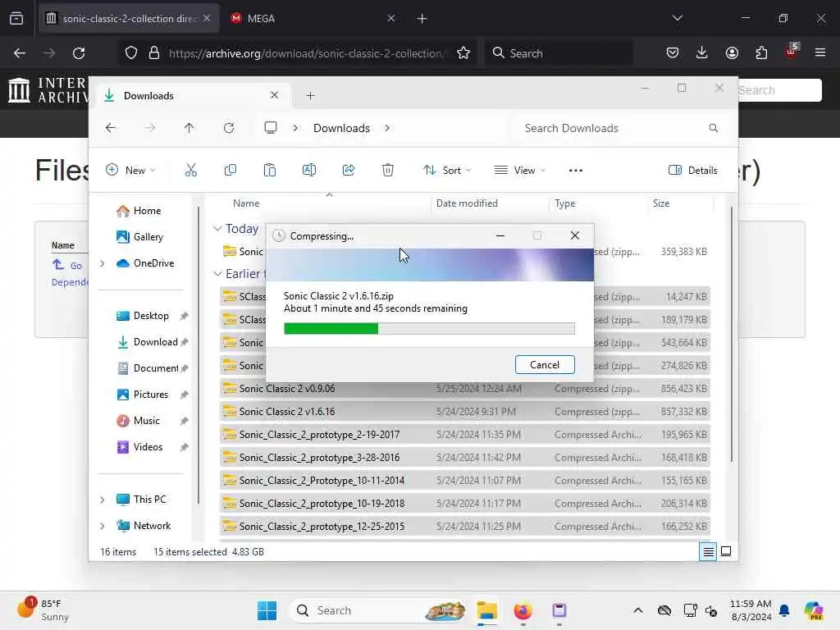
Task: Close the Downloads Explorer tab
Action: 274,95
